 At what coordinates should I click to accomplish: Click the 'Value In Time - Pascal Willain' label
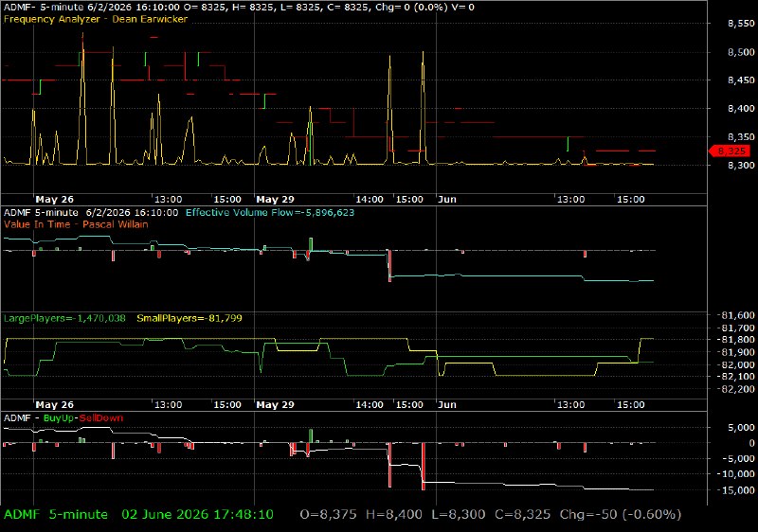pyautogui.click(x=76, y=224)
